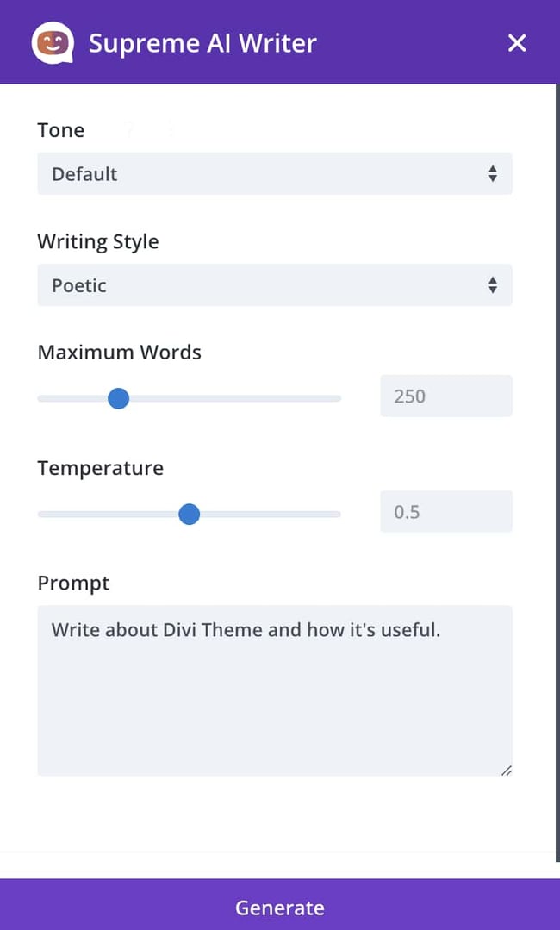The image size is (560, 930).
Task: Click inside the Prompt text area
Action: tap(274, 690)
